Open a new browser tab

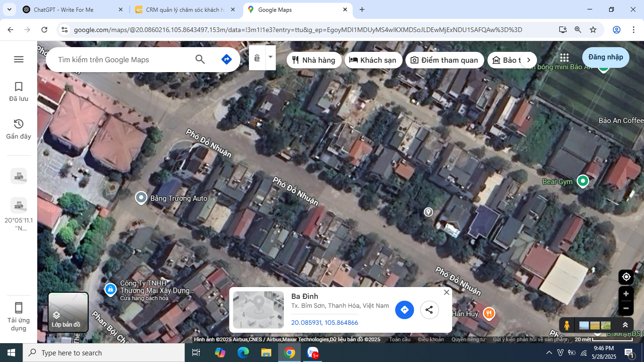(x=362, y=9)
